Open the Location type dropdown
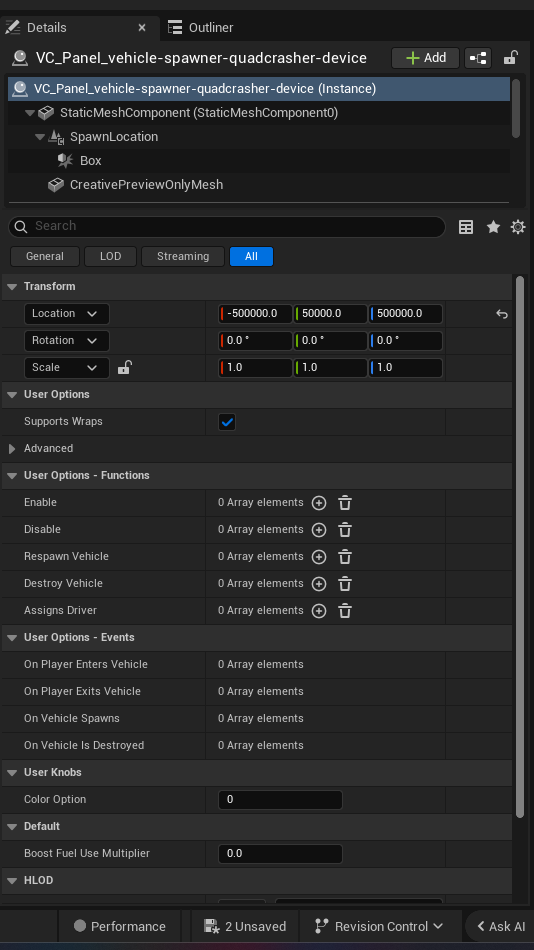 [x=67, y=314]
